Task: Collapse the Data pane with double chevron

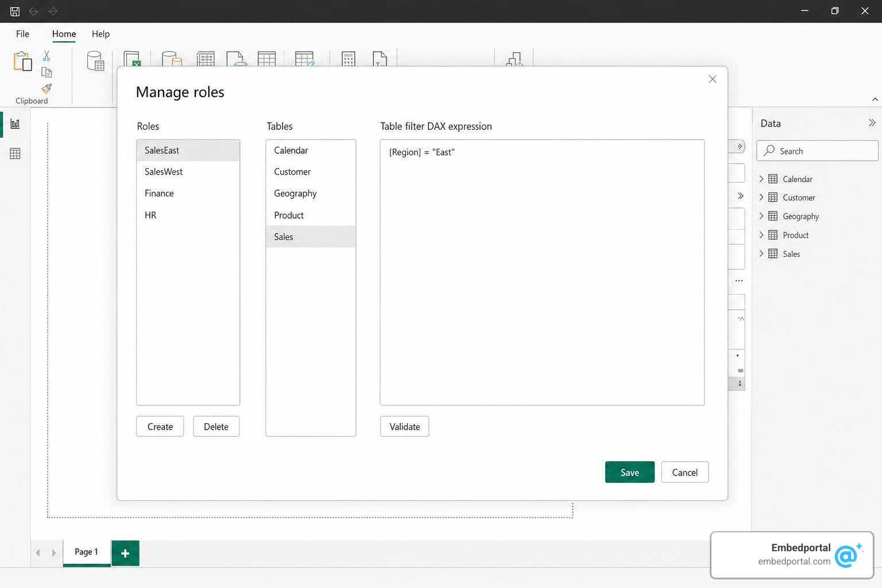Action: [x=872, y=123]
